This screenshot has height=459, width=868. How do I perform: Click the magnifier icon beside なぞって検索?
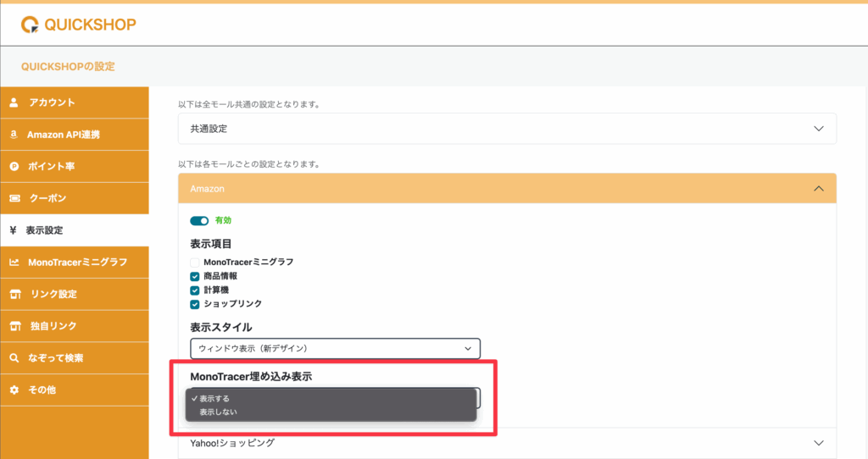pyautogui.click(x=14, y=357)
